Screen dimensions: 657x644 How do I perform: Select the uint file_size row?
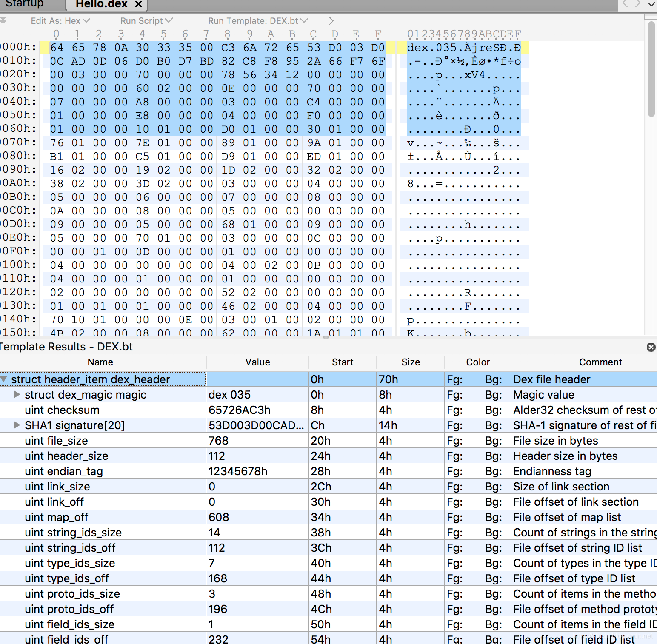click(x=328, y=440)
